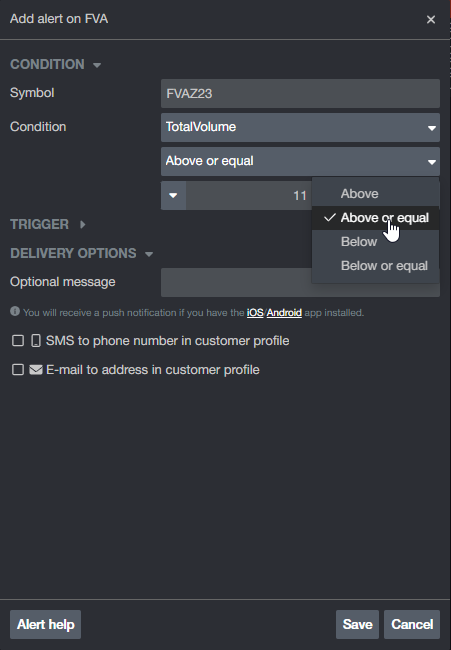Screen dimensions: 451x650
Task: Cancel the alert dialog
Action: point(412,624)
